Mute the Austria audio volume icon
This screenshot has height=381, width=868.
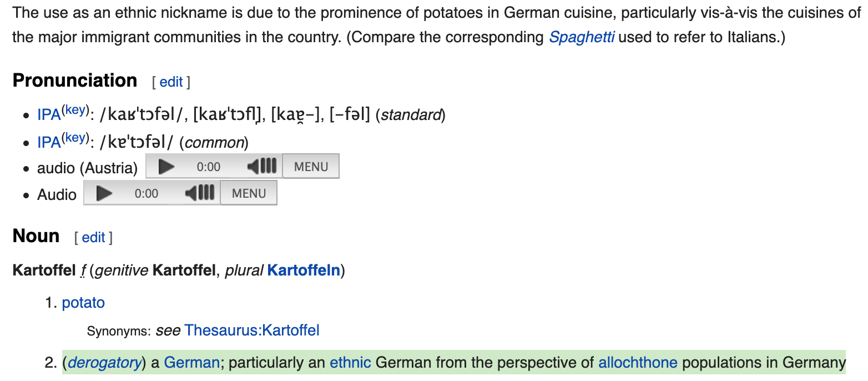click(x=261, y=167)
